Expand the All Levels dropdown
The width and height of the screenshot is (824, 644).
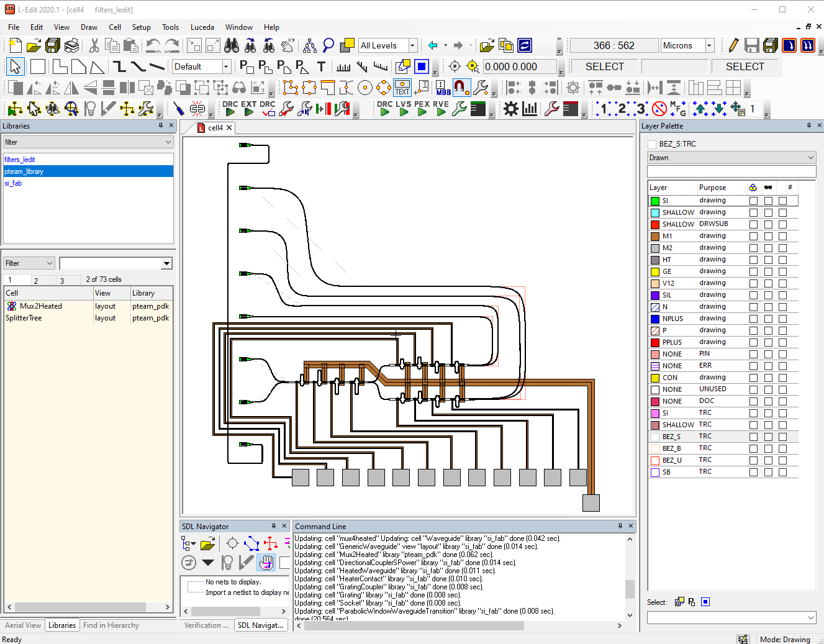point(412,45)
